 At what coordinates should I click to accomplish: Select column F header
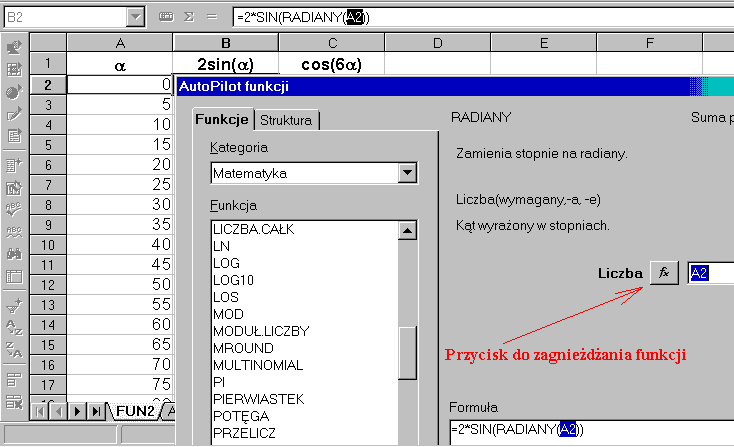click(x=650, y=43)
